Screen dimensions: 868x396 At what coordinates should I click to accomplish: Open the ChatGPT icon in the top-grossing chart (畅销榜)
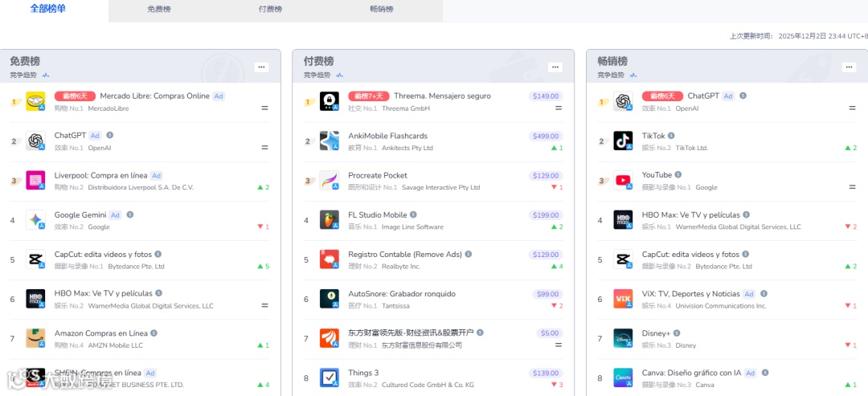(x=624, y=101)
